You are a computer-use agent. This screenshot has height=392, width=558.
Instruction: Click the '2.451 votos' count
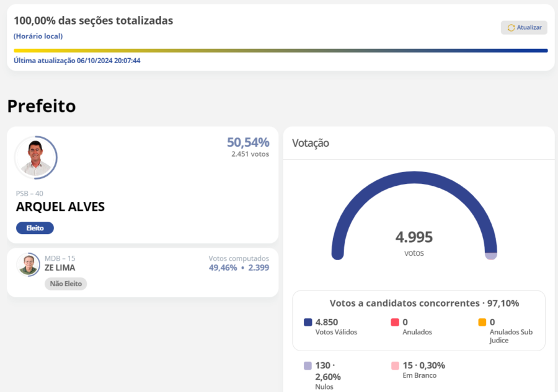click(250, 154)
